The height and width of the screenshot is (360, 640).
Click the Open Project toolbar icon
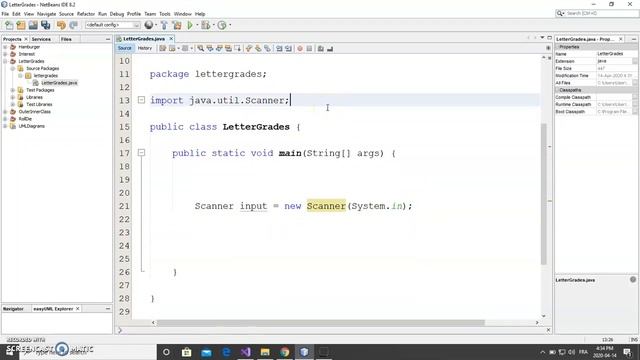[33, 25]
